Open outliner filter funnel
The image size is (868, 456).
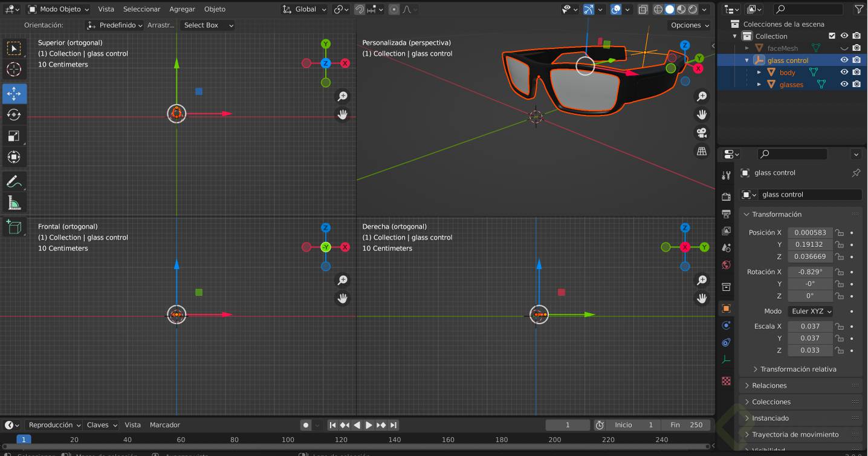[859, 9]
